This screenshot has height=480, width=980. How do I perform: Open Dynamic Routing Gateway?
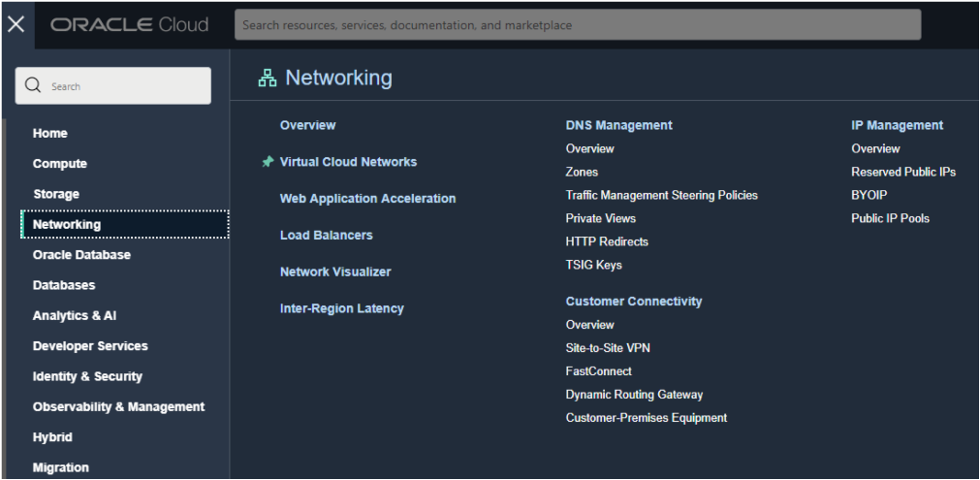pos(634,395)
